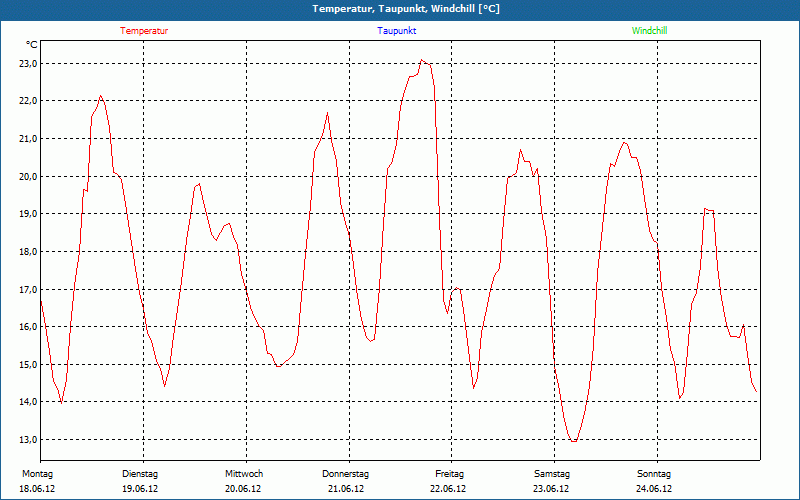Click the 19,0 y-axis value
The image size is (800, 500).
click(28, 214)
